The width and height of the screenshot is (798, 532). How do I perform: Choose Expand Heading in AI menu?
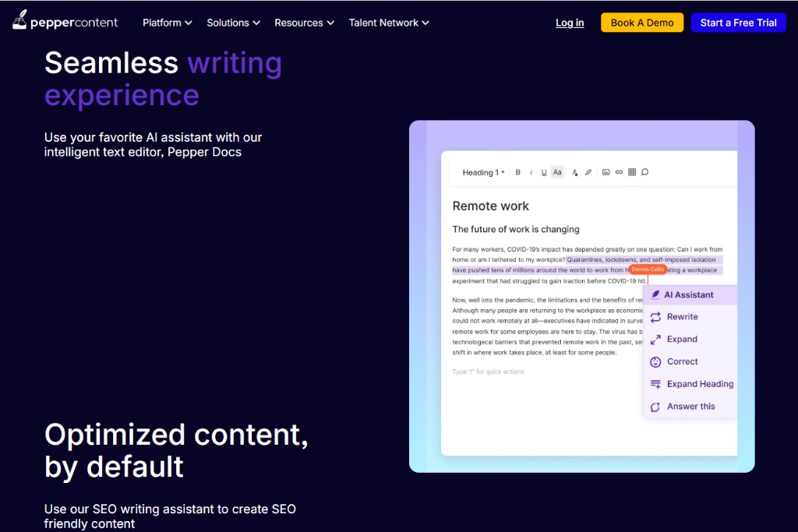[x=699, y=384]
